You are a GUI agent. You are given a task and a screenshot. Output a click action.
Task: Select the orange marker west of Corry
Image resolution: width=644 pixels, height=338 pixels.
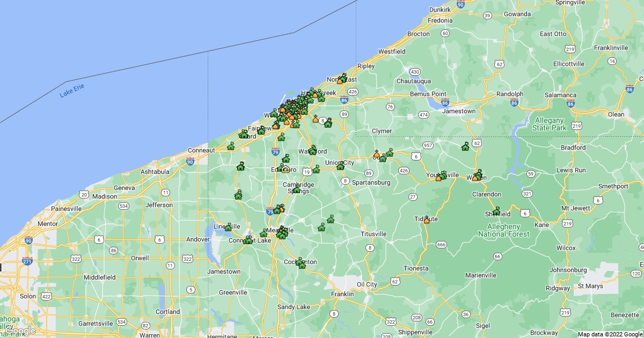pos(377,155)
